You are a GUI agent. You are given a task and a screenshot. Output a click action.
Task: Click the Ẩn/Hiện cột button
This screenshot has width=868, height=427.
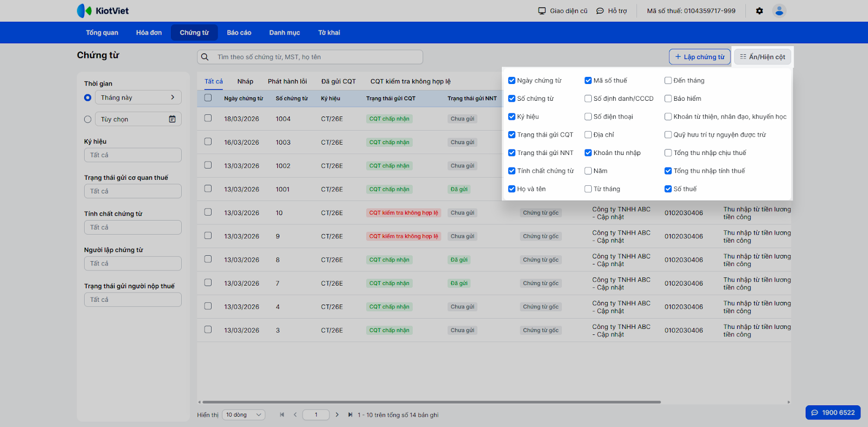762,57
